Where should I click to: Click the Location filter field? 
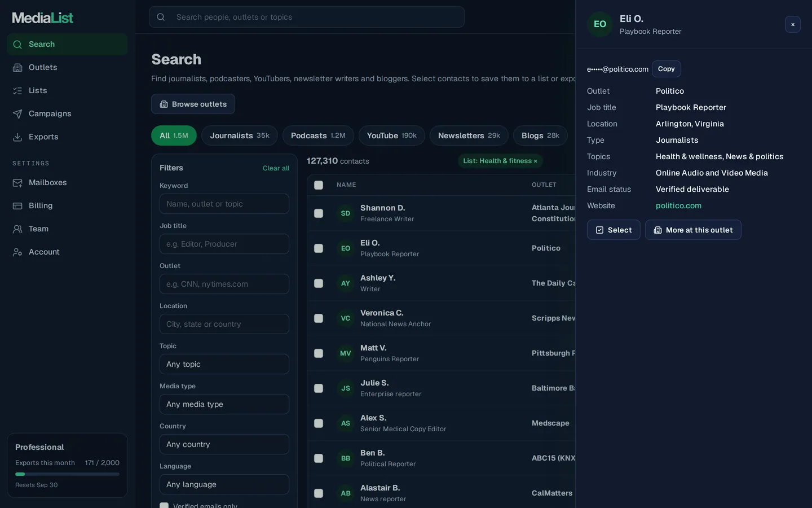(224, 324)
